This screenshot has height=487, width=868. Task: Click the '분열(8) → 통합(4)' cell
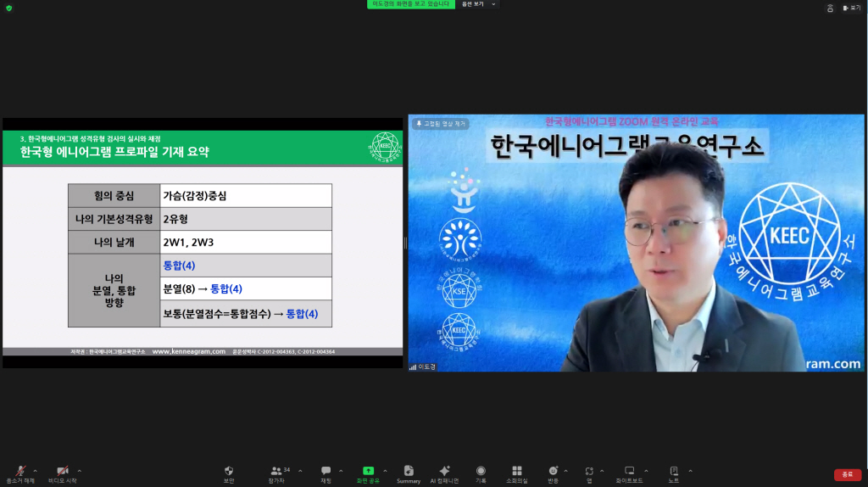(246, 288)
